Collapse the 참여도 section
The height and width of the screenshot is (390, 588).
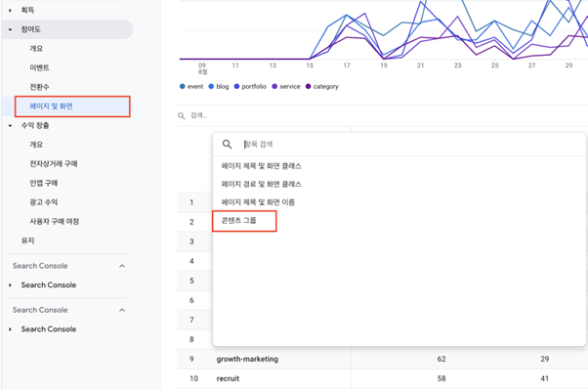tap(10, 29)
